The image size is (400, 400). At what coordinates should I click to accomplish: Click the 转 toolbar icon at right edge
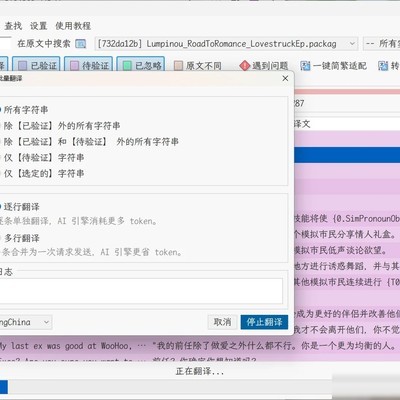click(383, 66)
